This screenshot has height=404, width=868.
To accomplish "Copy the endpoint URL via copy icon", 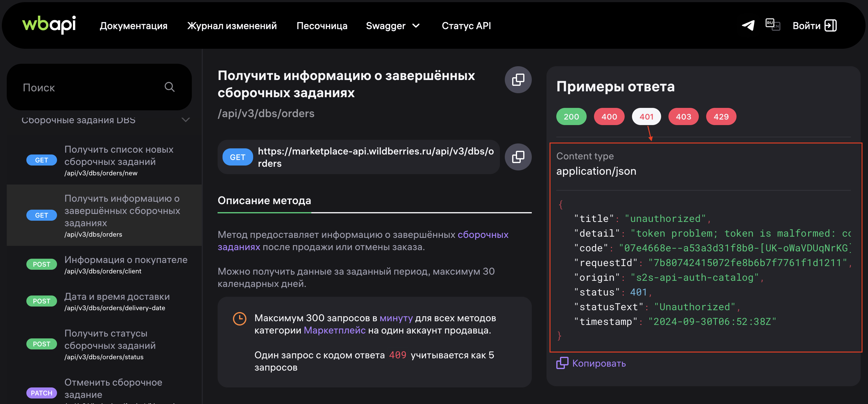I will point(518,157).
